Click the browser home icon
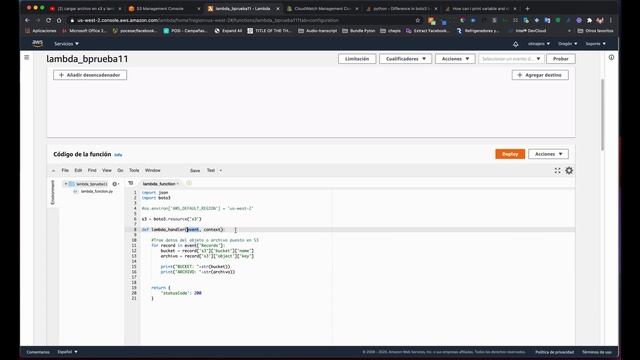This screenshot has height=360, width=640. pyautogui.click(x=59, y=20)
